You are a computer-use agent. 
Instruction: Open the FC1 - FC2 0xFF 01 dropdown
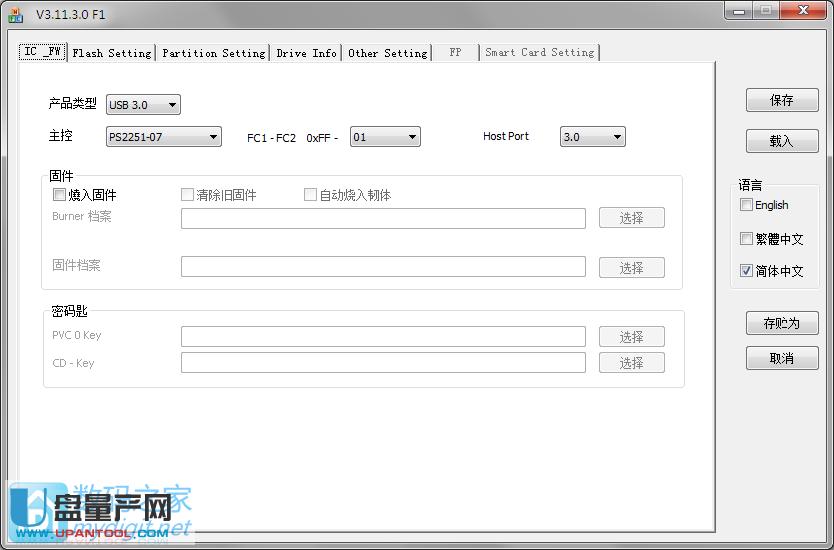[x=385, y=137]
